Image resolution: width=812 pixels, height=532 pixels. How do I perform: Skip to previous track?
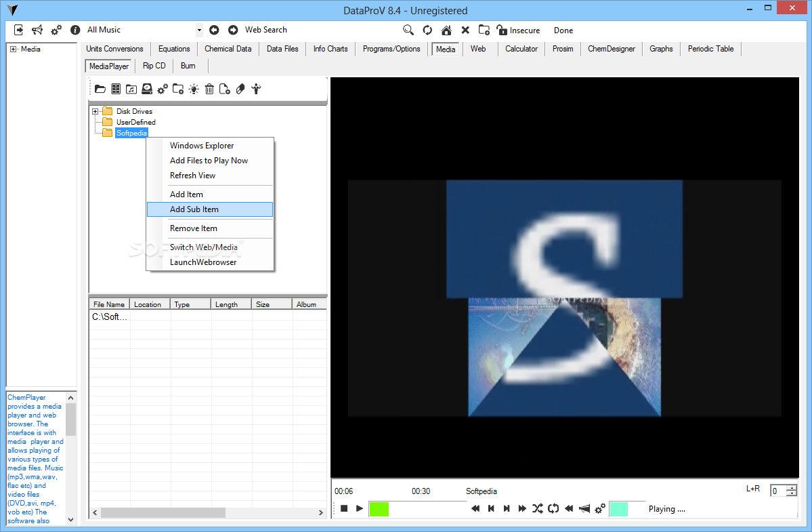point(491,509)
